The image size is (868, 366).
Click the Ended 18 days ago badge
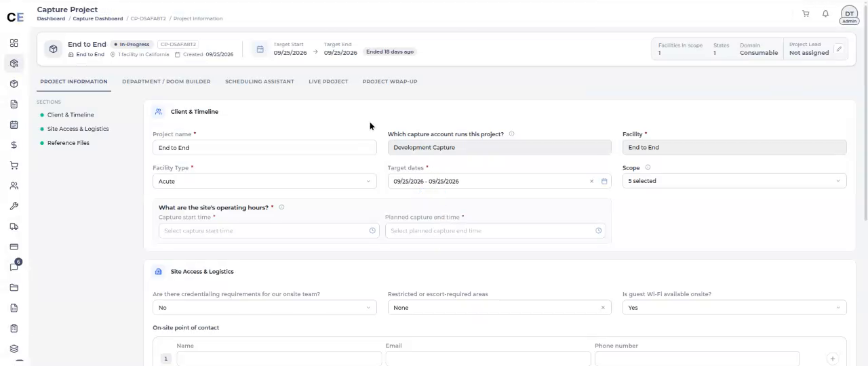pos(390,52)
